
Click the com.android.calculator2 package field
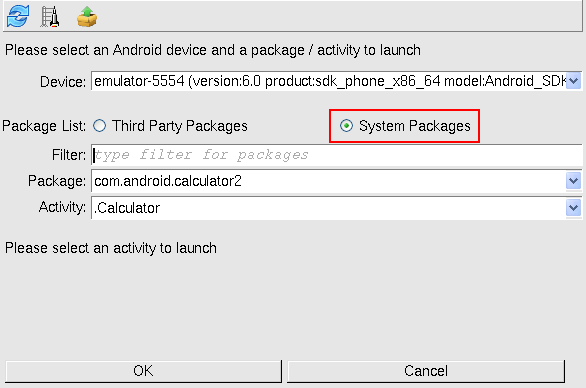pos(329,181)
